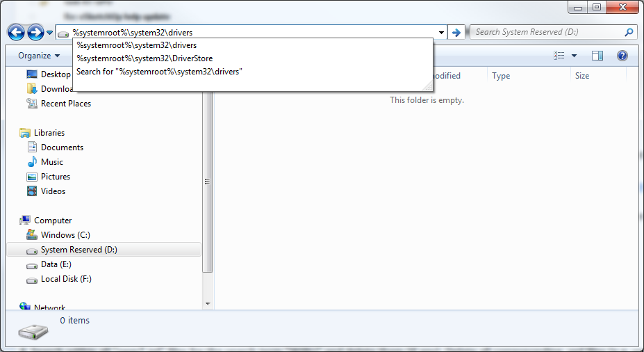Select the %systemroot%\system32\DriverStore suggestion
Image resolution: width=644 pixels, height=352 pixels.
point(145,58)
